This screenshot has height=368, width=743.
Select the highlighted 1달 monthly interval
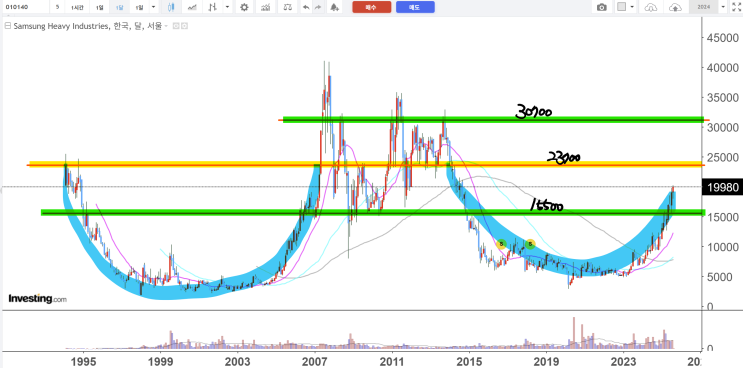(119, 7)
